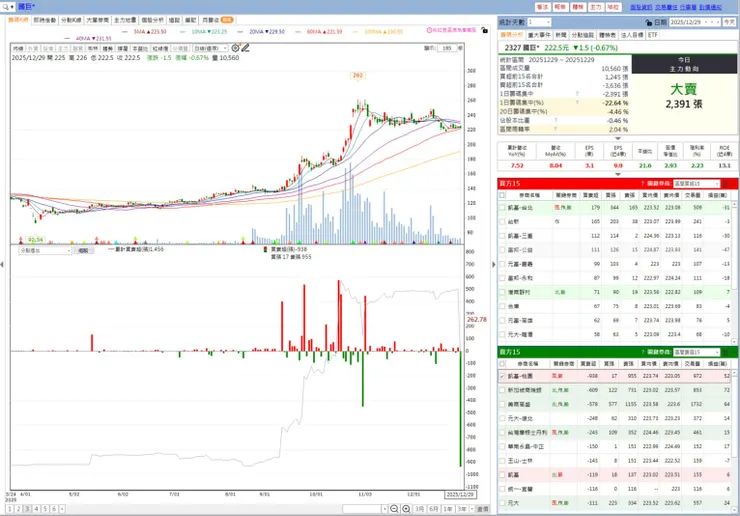Uncheck the 凱基-桃園 seller row
Image resolution: width=740 pixels, height=516 pixels.
502,376
